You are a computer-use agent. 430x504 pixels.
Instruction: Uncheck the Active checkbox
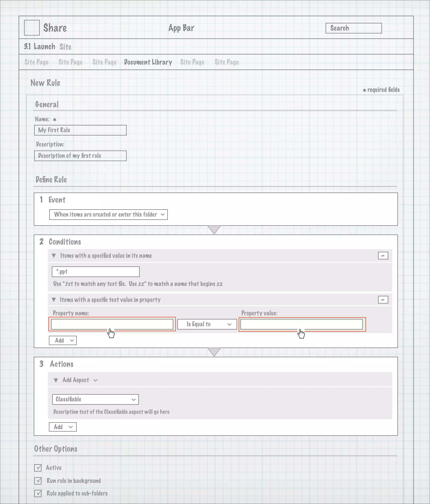[x=38, y=468]
